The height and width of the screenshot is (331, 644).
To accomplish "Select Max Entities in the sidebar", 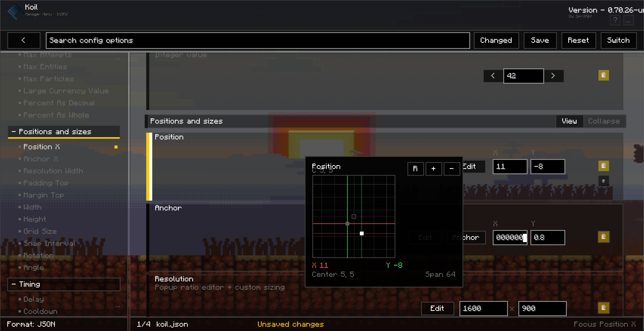I will tap(45, 67).
